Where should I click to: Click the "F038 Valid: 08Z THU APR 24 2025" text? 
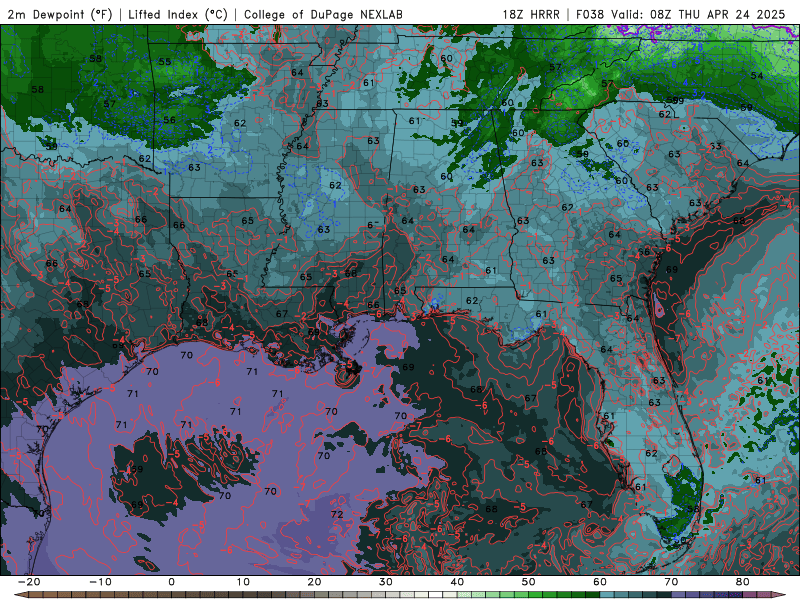(681, 15)
